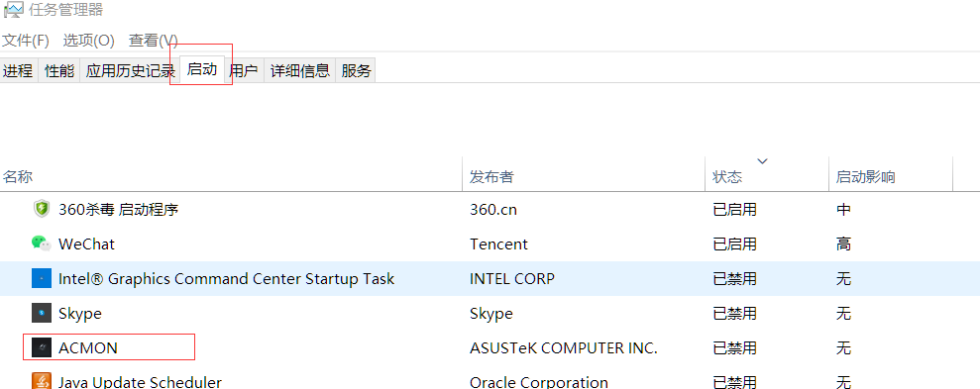The image size is (980, 389).
Task: Open the 查看(V) menu
Action: [154, 41]
